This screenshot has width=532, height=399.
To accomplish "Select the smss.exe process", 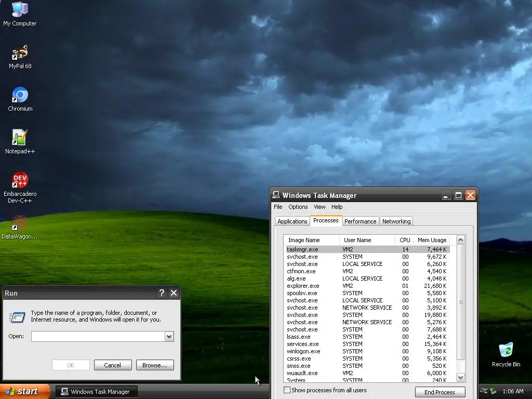I will (x=368, y=366).
